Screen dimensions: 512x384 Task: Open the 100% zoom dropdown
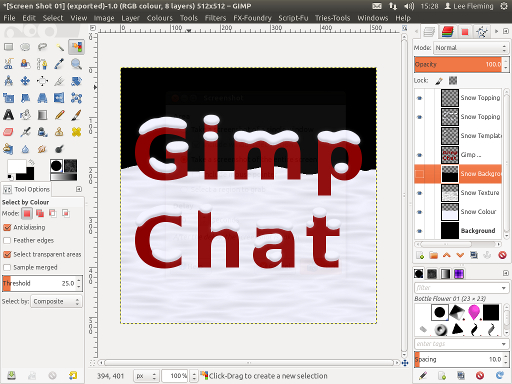point(194,376)
